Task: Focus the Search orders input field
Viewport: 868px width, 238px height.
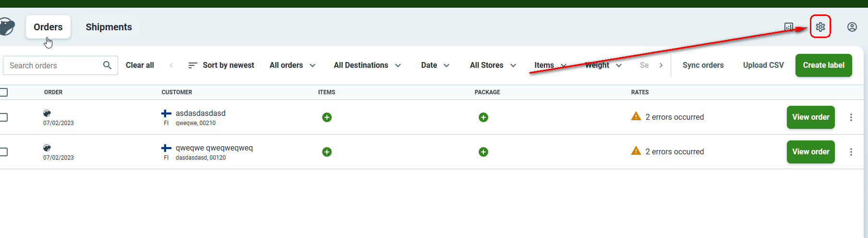Action: coord(53,65)
